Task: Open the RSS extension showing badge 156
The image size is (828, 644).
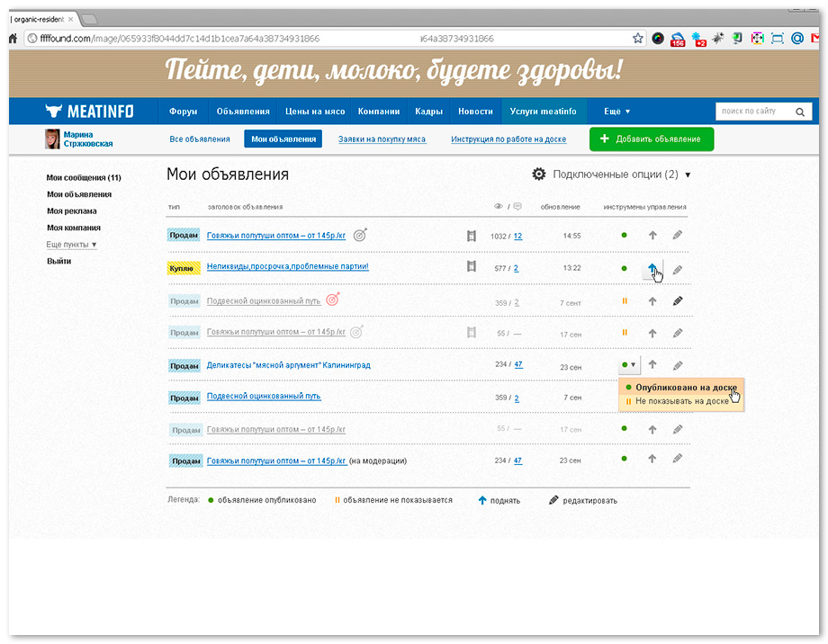Action: [x=678, y=39]
